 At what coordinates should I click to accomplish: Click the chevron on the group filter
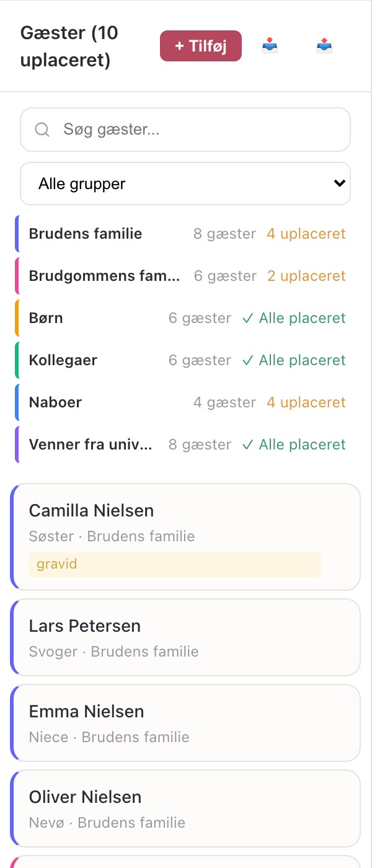click(339, 184)
